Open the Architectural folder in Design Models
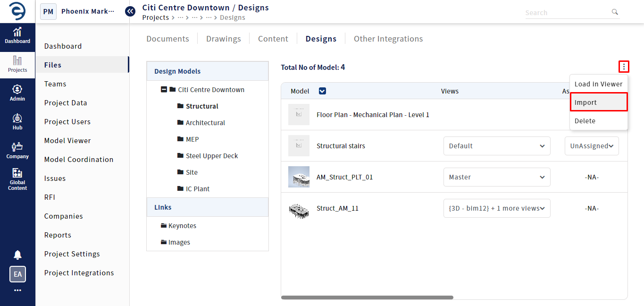 [205, 123]
